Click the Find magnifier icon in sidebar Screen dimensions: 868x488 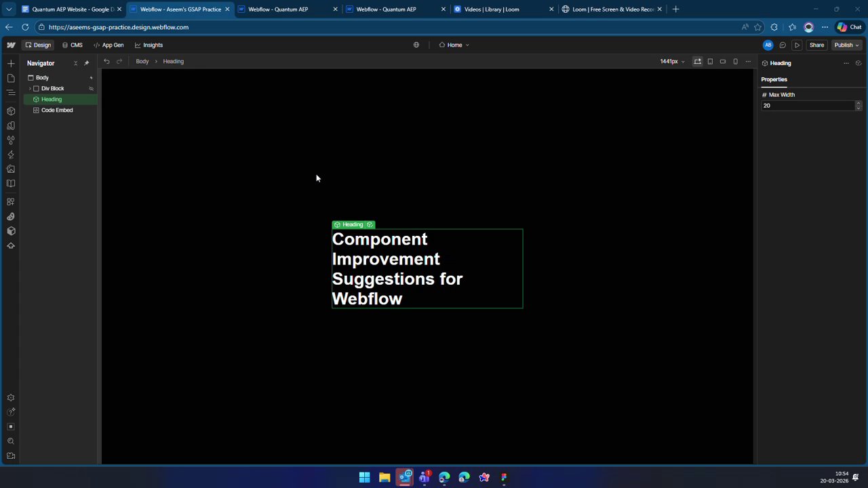pyautogui.click(x=10, y=441)
